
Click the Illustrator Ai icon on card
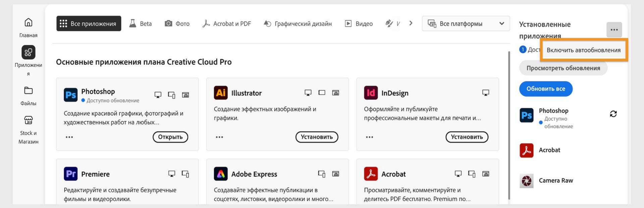pos(221,93)
